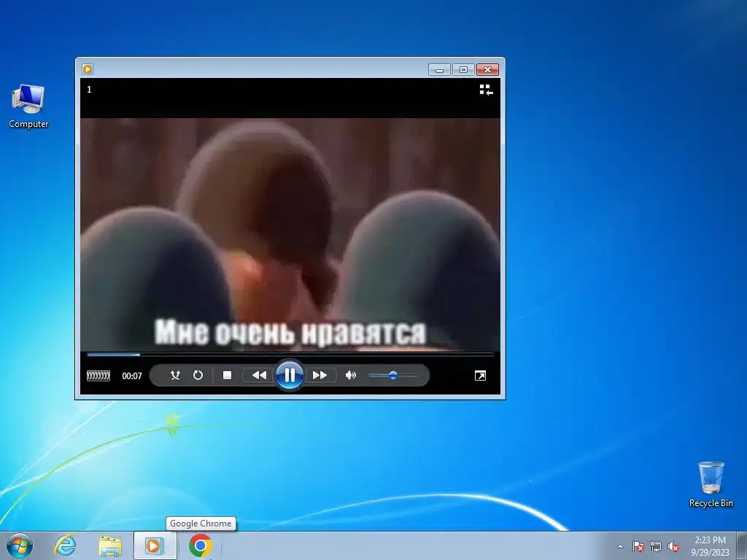
Task: Turn shuffle on in the player
Action: [175, 376]
